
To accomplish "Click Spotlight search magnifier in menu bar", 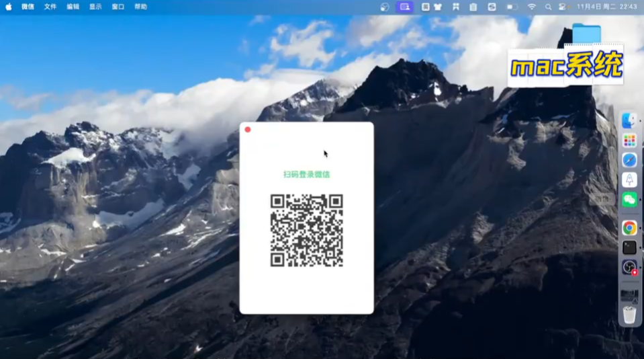I will (x=548, y=7).
